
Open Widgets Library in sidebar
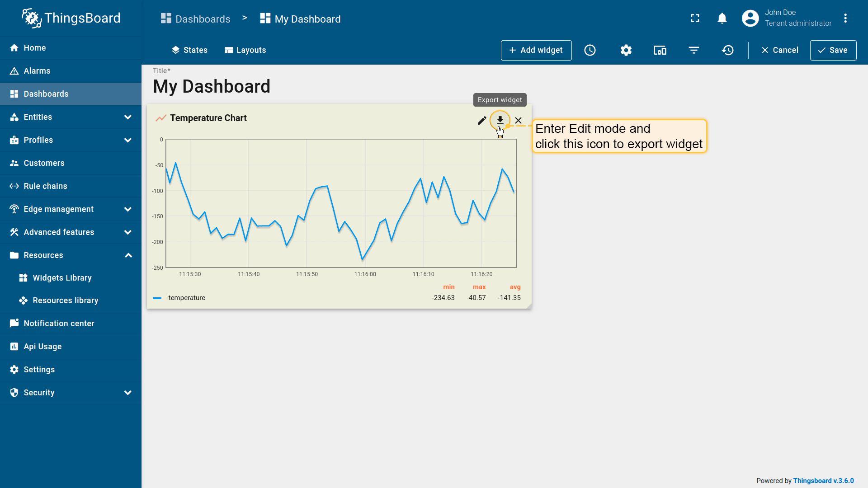click(x=62, y=278)
